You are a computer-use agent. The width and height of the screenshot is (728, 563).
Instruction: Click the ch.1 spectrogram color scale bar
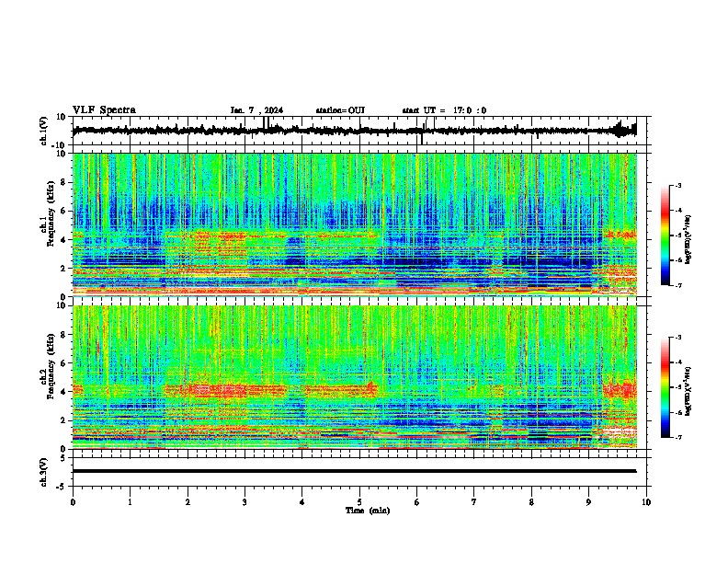pos(665,236)
